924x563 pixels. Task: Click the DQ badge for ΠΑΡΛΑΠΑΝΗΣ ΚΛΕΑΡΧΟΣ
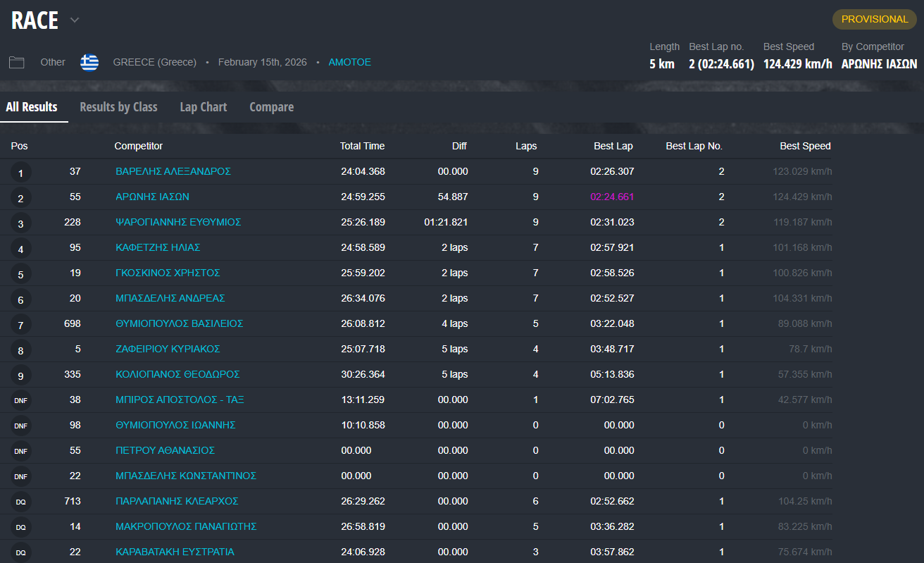(20, 502)
